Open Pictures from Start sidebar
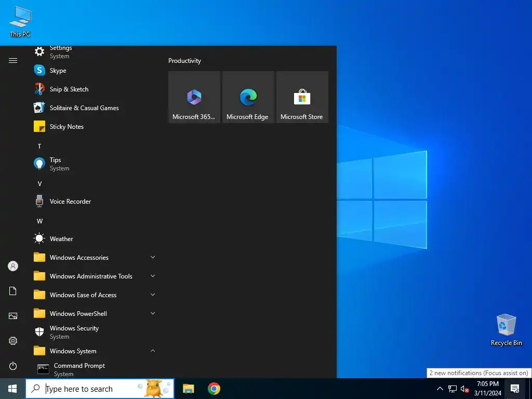Image resolution: width=532 pixels, height=399 pixels. click(x=13, y=316)
